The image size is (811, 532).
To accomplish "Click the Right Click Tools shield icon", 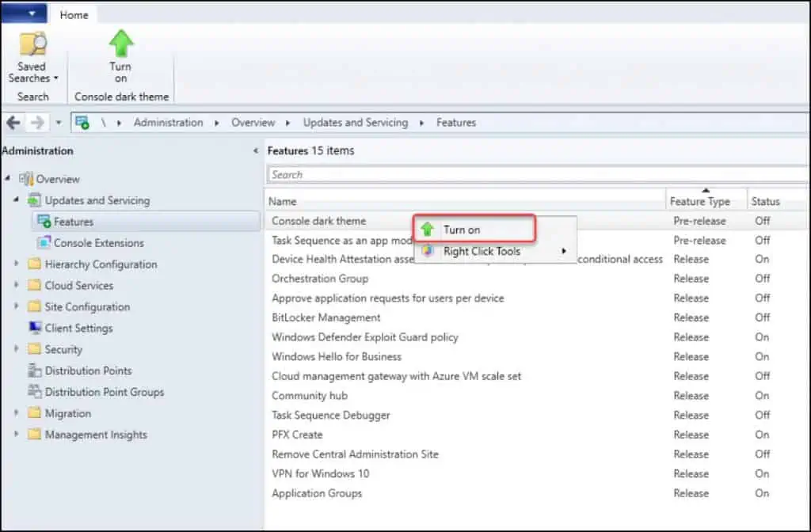I will point(427,251).
